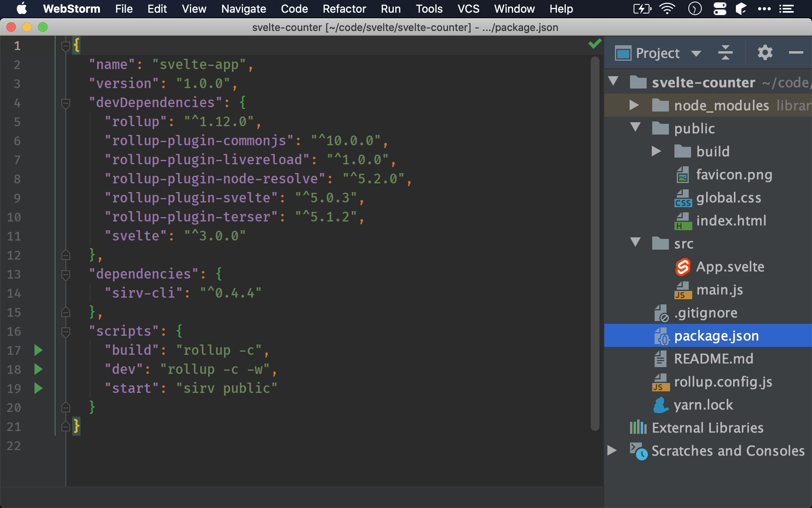This screenshot has width=812, height=508.
Task: Click the favicon.png image icon
Action: pyautogui.click(x=683, y=175)
